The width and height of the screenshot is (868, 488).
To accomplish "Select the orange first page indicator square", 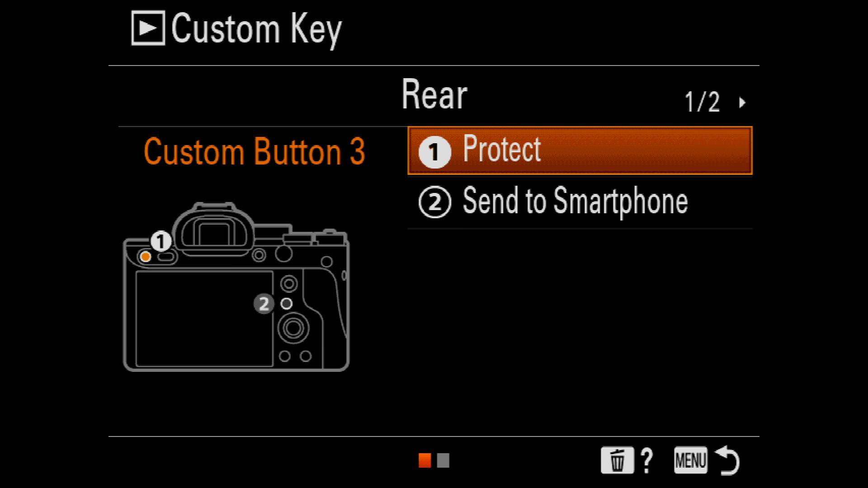I will 425,460.
